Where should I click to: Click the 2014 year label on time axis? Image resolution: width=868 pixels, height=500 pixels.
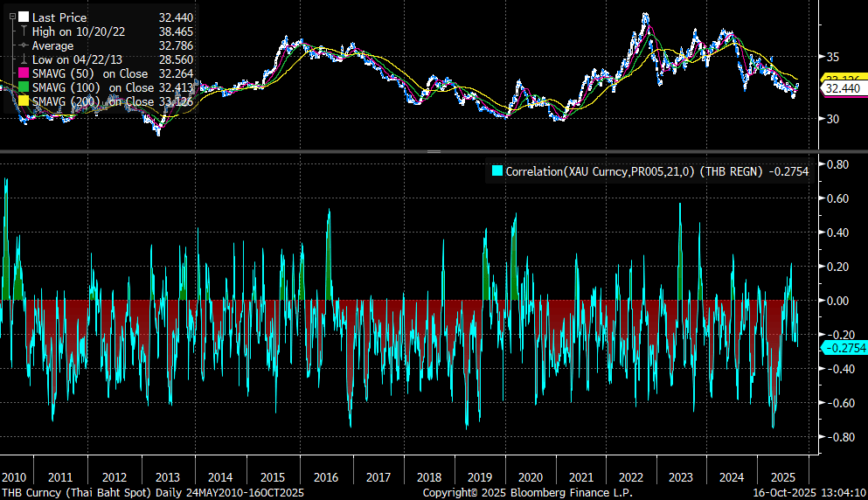coord(219,477)
